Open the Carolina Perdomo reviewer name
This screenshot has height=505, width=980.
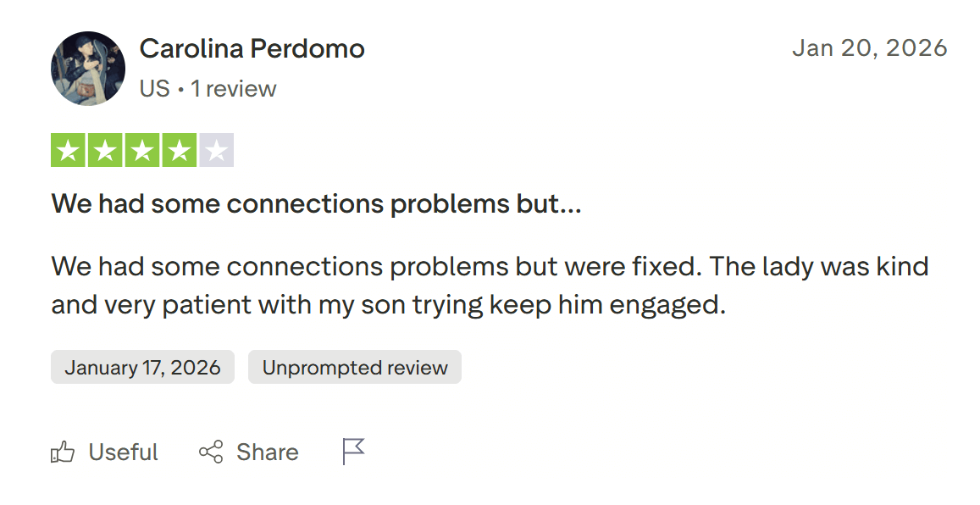[252, 49]
